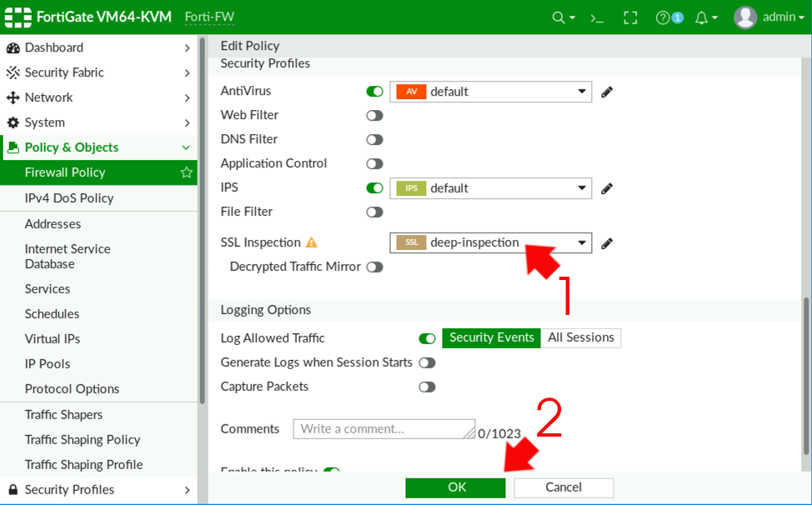Disable the IPS toggle

(374, 187)
